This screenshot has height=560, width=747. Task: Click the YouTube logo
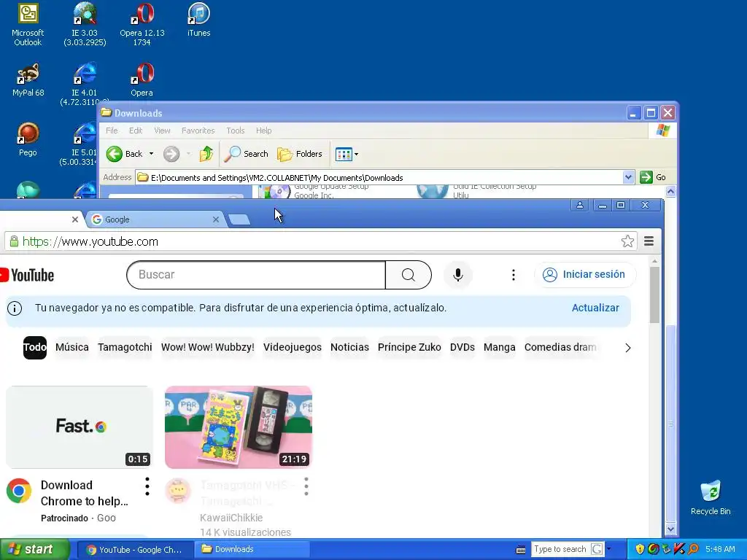(27, 275)
